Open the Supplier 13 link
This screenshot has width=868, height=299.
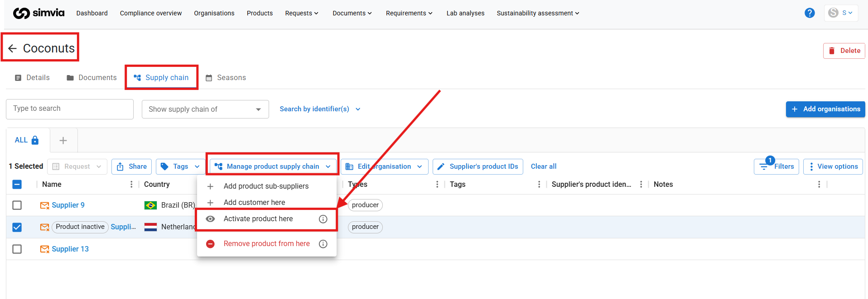point(70,249)
